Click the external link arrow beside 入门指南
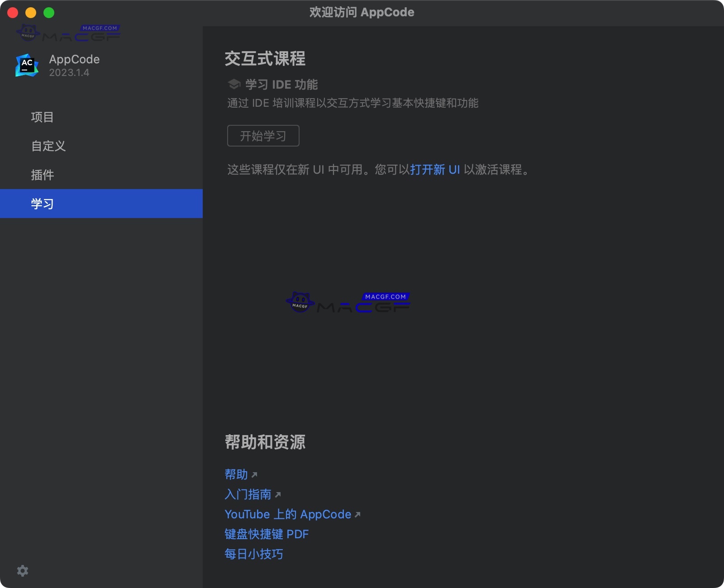724x588 pixels. pos(278,495)
